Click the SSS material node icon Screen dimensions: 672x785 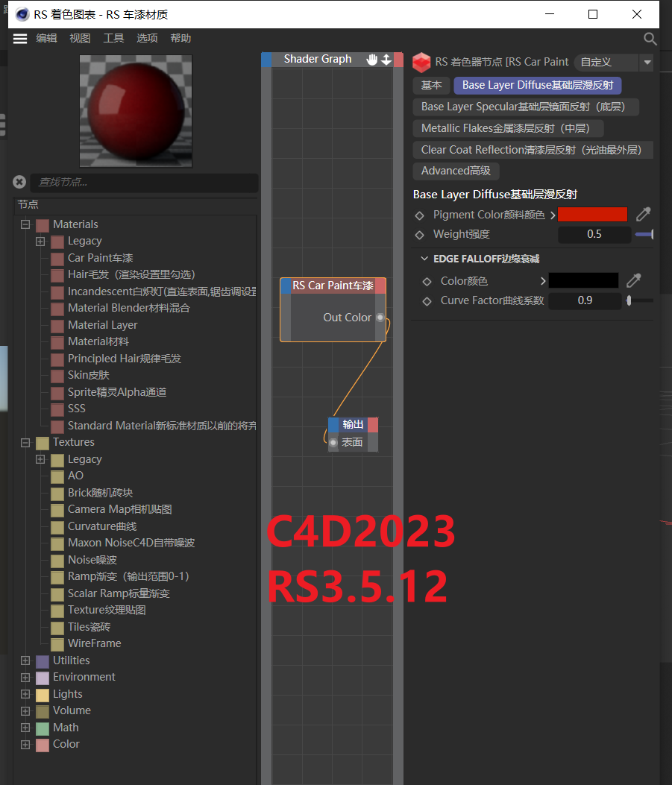57,409
